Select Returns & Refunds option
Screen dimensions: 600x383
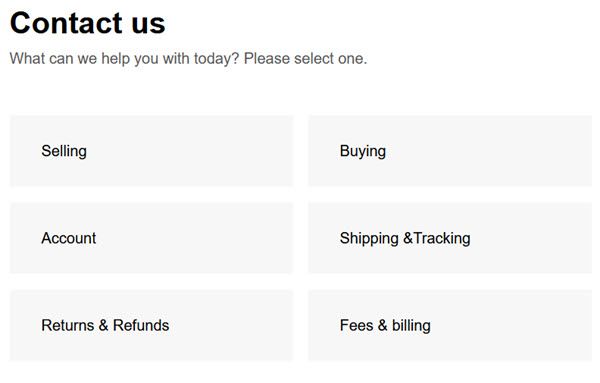point(151,325)
